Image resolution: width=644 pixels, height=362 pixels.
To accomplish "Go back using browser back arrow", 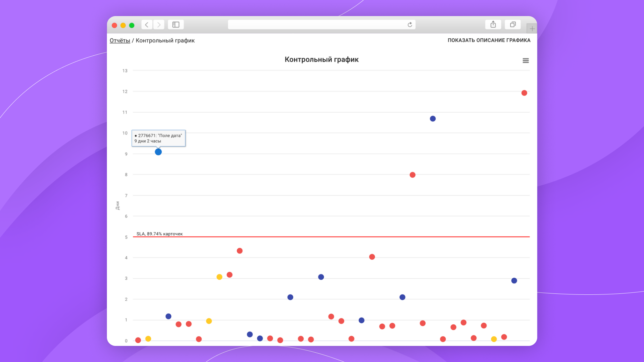I will (x=147, y=25).
